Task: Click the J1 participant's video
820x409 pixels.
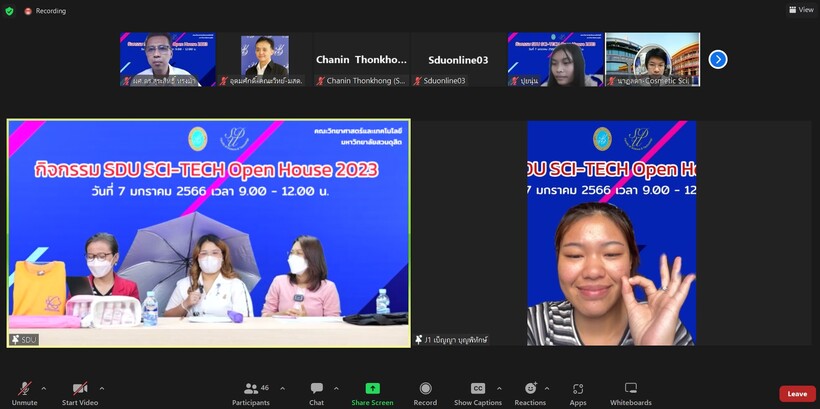Action: click(x=611, y=233)
